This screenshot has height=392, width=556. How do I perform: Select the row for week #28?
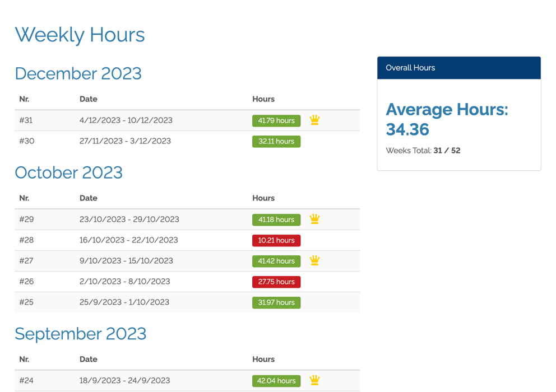(168, 240)
